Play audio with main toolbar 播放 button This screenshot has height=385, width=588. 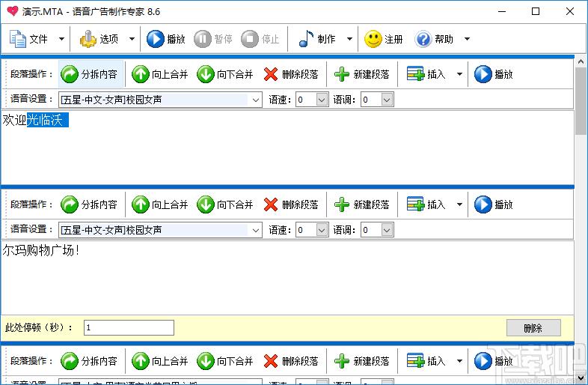(x=166, y=39)
